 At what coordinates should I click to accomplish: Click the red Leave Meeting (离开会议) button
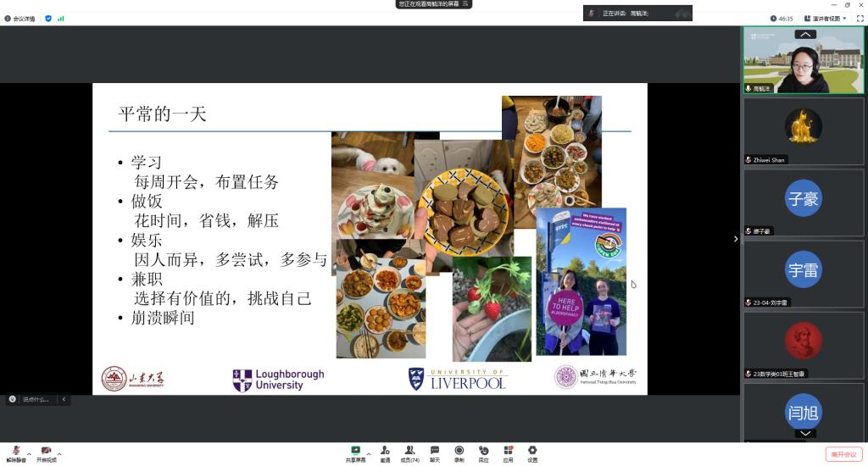843,454
